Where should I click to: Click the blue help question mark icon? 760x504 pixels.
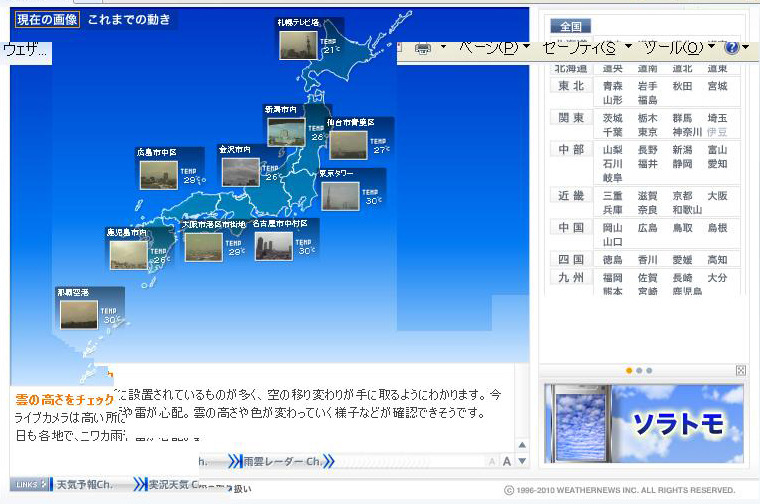coord(732,47)
